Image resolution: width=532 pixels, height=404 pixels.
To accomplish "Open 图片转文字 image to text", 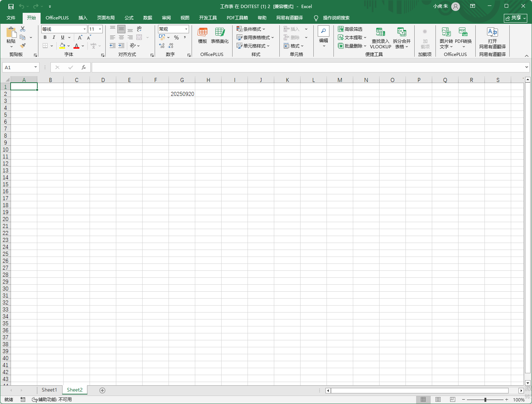I will click(x=446, y=38).
